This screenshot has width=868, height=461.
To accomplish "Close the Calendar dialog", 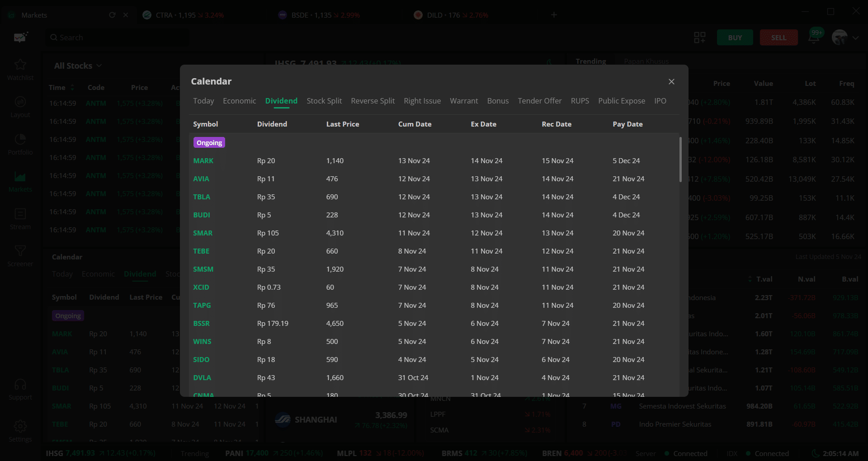I will click(x=671, y=81).
